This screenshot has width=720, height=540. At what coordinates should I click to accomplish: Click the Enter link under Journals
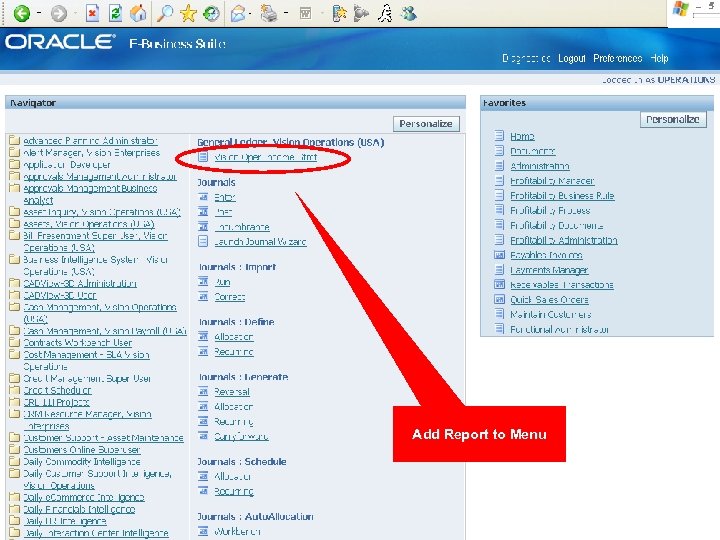[225, 197]
